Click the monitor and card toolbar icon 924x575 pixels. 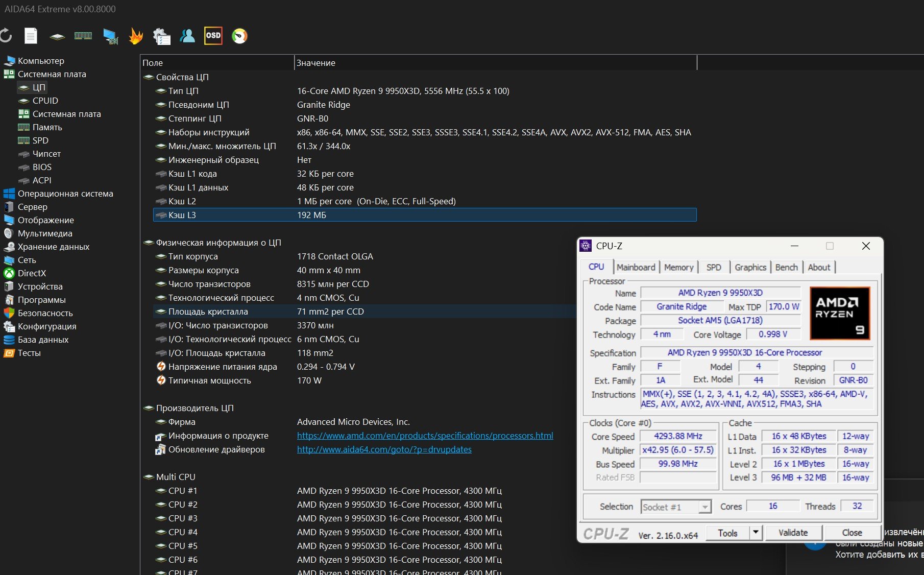[x=110, y=36]
